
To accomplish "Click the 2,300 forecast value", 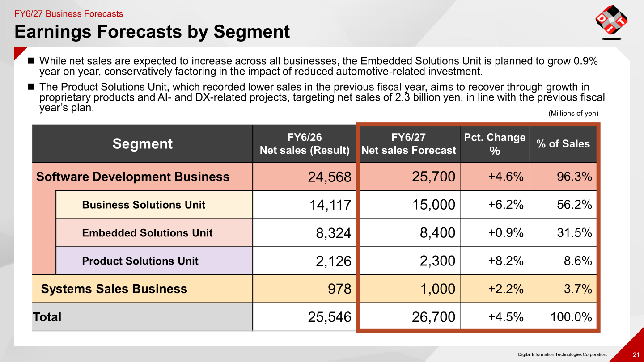I will [437, 261].
